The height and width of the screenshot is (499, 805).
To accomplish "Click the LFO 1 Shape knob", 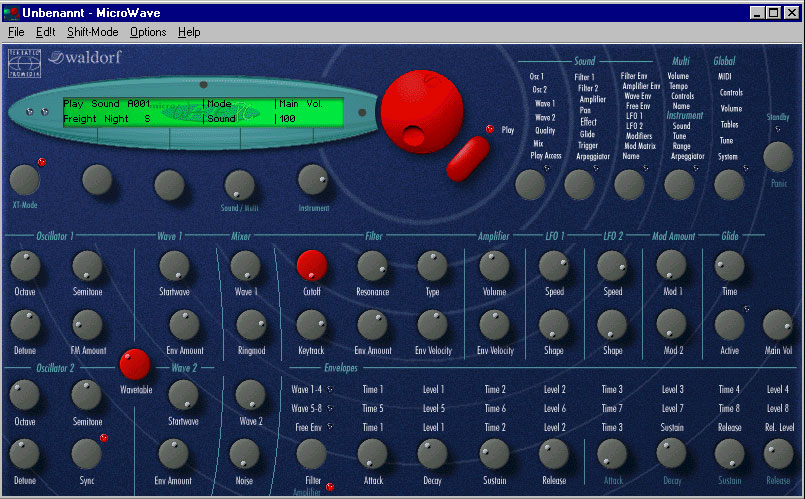I will point(553,325).
